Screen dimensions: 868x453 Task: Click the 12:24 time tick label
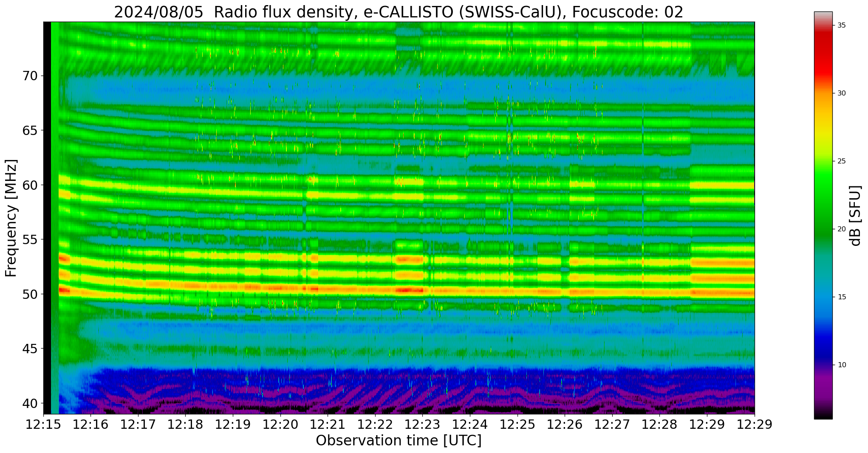click(470, 425)
